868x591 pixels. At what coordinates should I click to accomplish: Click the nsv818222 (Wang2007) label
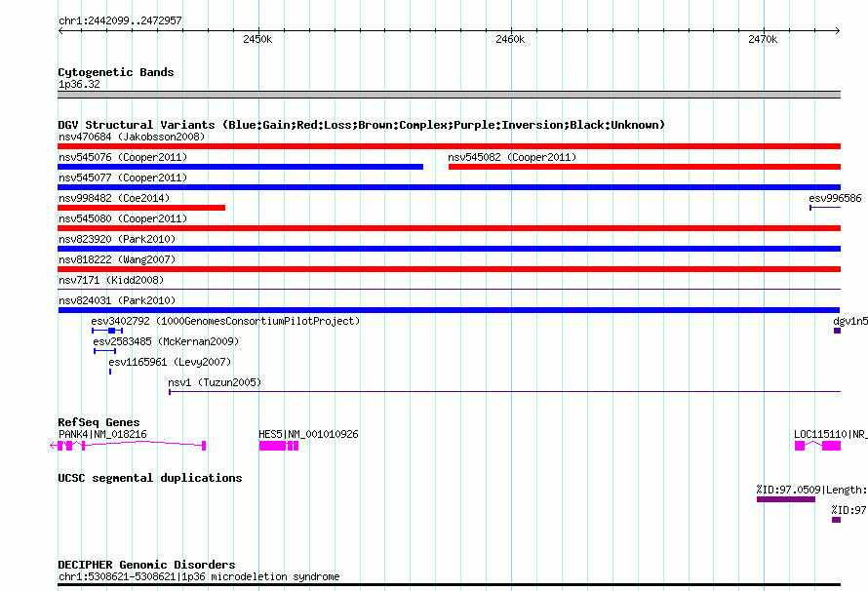coord(117,259)
